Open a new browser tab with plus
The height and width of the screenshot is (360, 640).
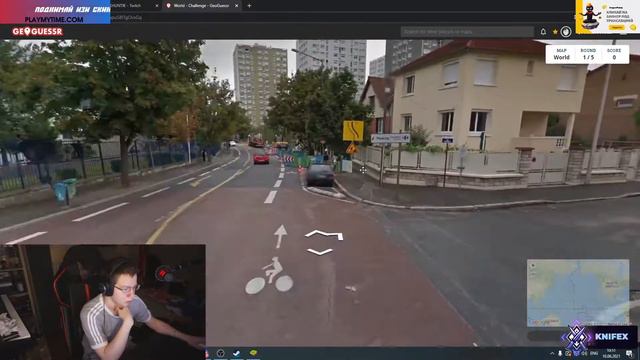(249, 6)
